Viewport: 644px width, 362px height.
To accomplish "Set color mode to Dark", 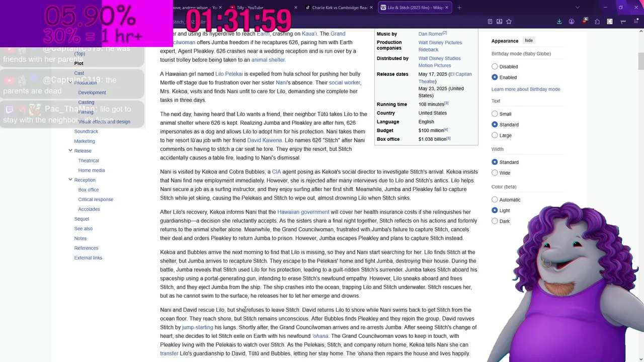I will tap(495, 221).
